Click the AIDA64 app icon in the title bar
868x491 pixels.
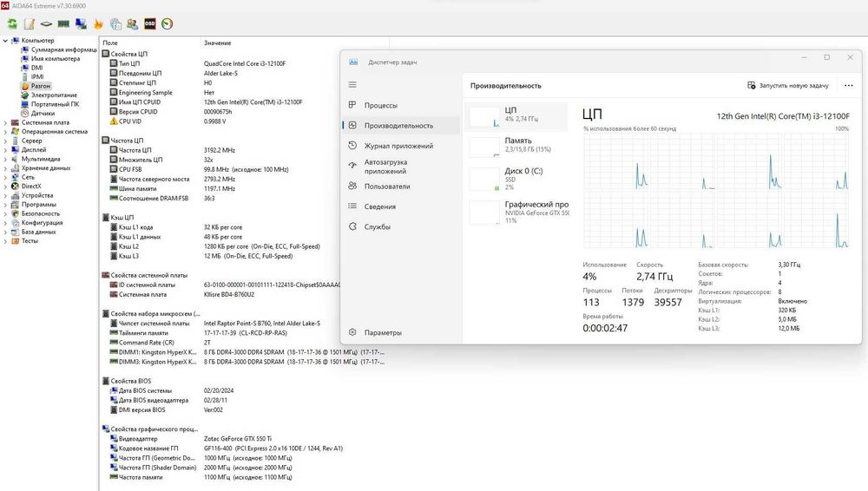click(5, 5)
